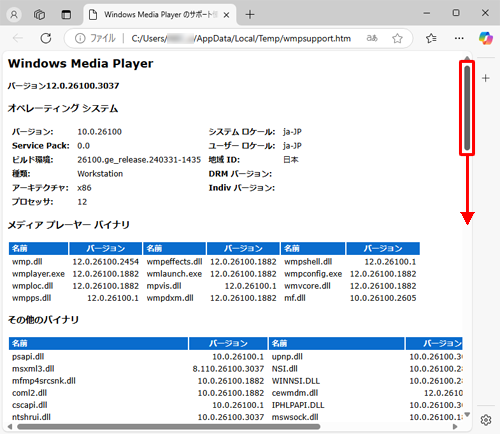Click the vertical scrollbar down arrow
This screenshot has width=500, height=434.
point(467,414)
